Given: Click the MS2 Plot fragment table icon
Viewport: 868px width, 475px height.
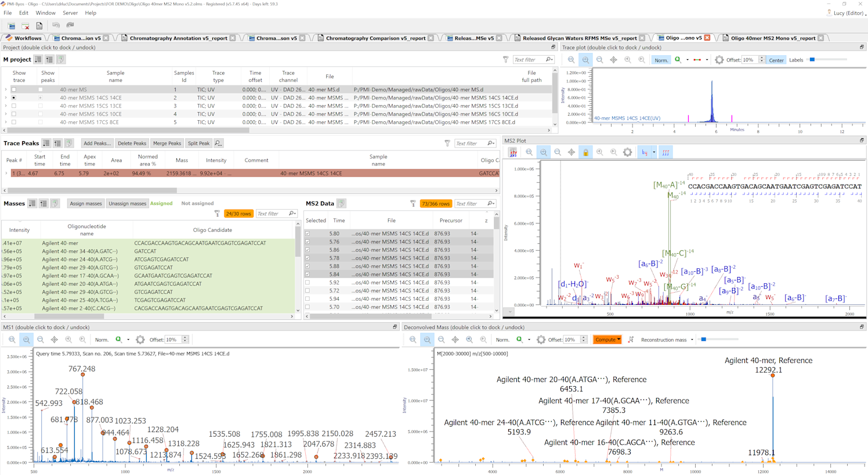Looking at the screenshot, I should (513, 152).
